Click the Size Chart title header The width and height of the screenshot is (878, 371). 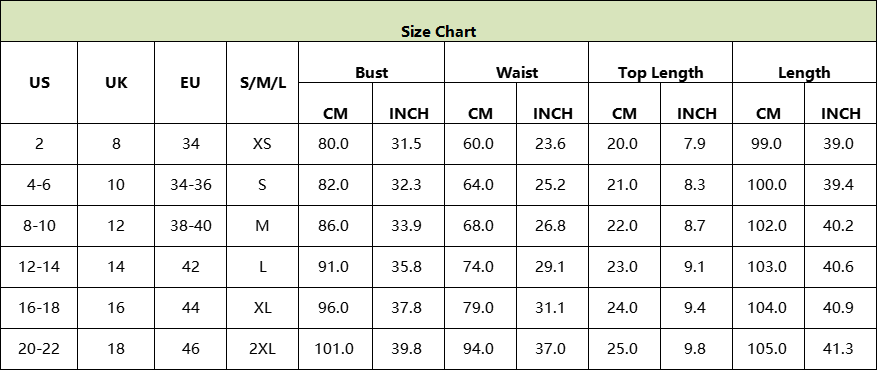point(438,21)
